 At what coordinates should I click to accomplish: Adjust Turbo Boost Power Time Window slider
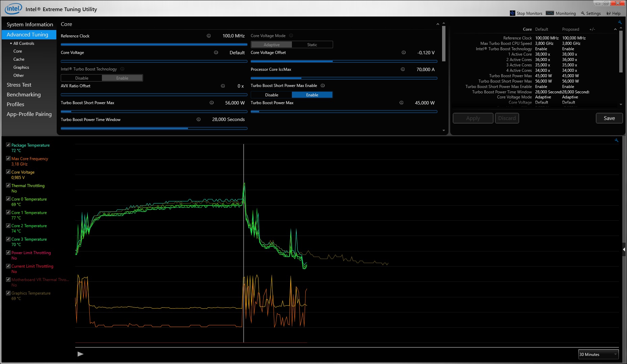(154, 128)
